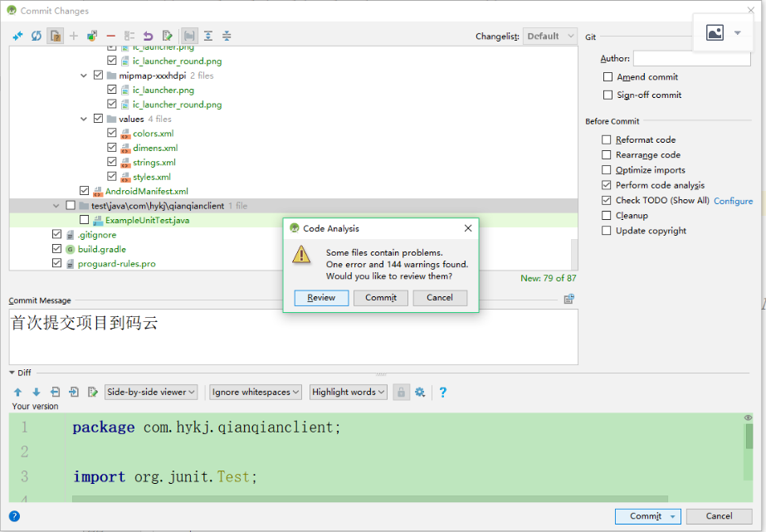This screenshot has height=532, width=766.
Task: Click the Collapse All icon
Action: click(227, 36)
